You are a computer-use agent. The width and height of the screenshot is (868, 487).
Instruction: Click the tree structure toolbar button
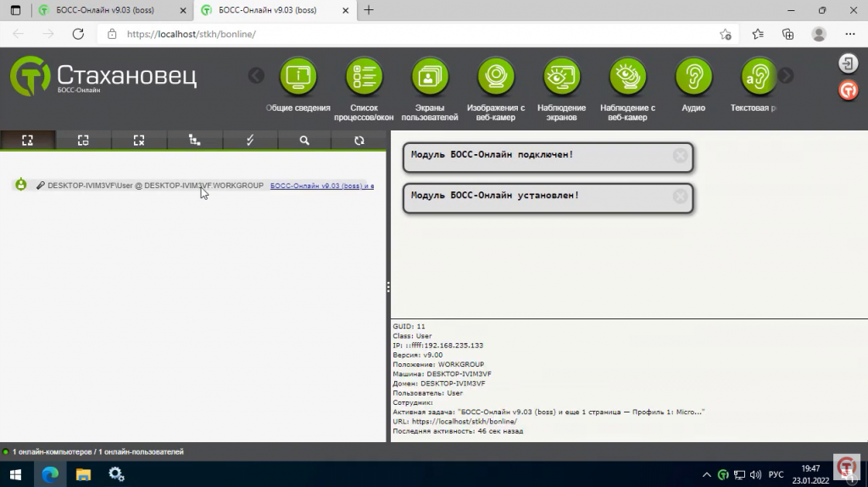194,140
